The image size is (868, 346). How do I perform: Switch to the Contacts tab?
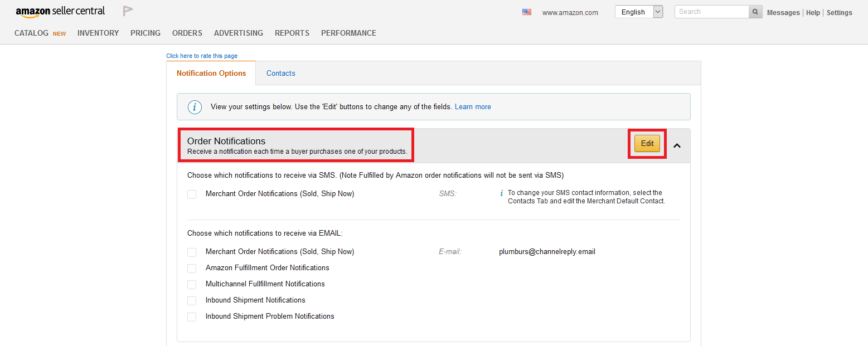pos(281,73)
